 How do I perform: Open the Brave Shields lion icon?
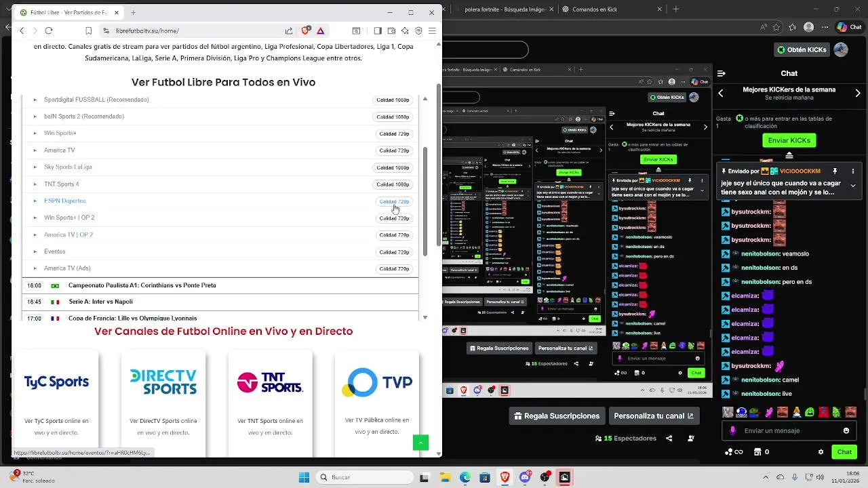click(306, 30)
